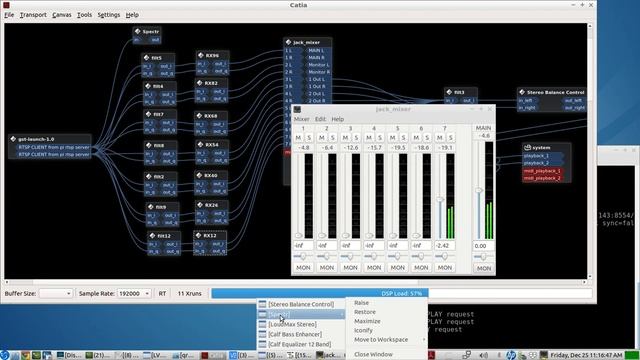Screen dimensions: 640x360
Task: Click the gst-launch-1.0 node icon
Action: [13, 139]
